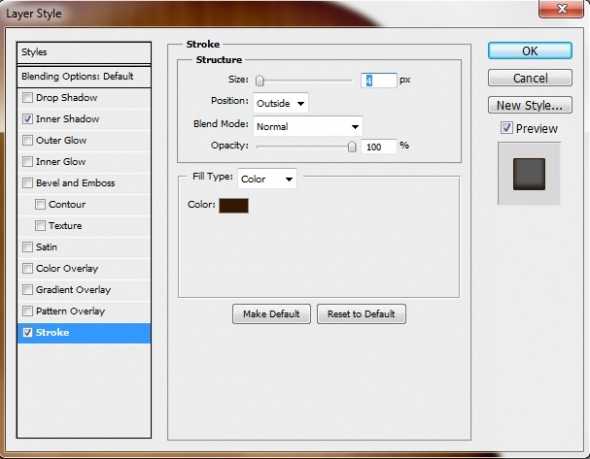590x459 pixels.
Task: Enable the Drop Shadow checkbox
Action: [x=27, y=98]
